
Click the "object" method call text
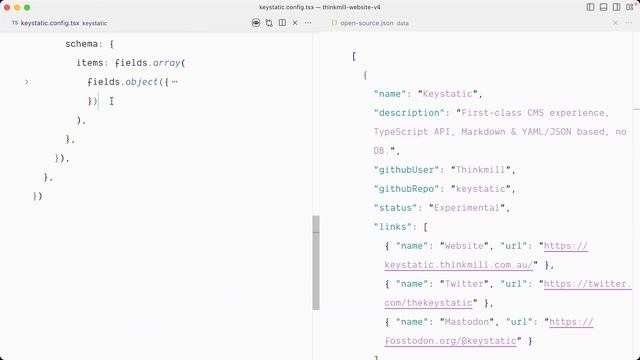pyautogui.click(x=142, y=82)
